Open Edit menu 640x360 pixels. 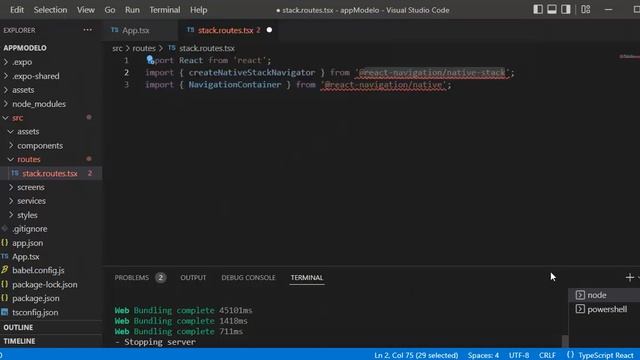17,10
